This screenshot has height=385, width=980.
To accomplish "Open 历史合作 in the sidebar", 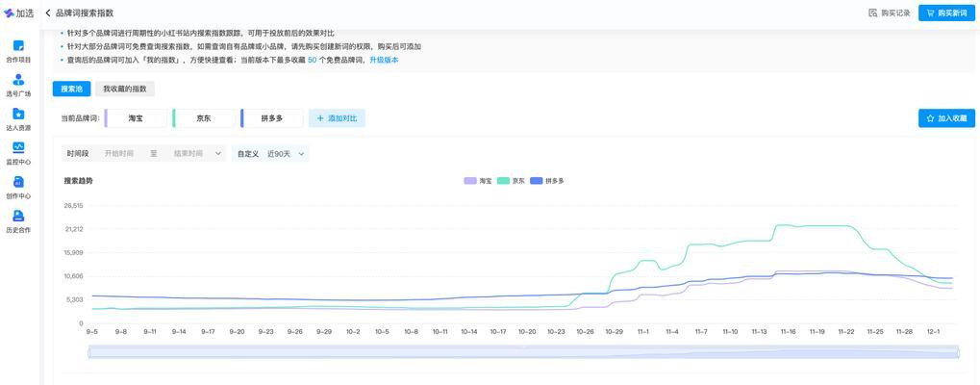I will pos(18,222).
